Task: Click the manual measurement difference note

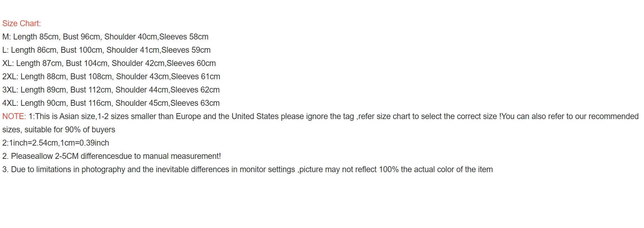Action: click(x=112, y=156)
